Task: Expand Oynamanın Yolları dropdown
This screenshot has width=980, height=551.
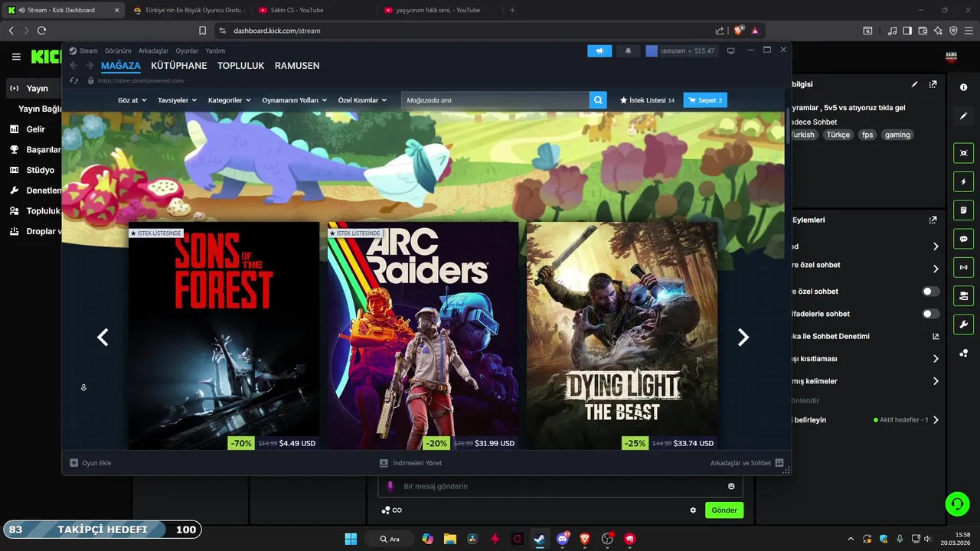Action: pyautogui.click(x=294, y=100)
